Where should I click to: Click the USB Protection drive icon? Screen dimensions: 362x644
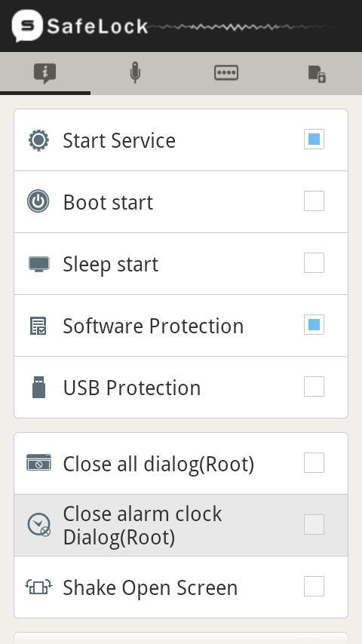(38, 387)
